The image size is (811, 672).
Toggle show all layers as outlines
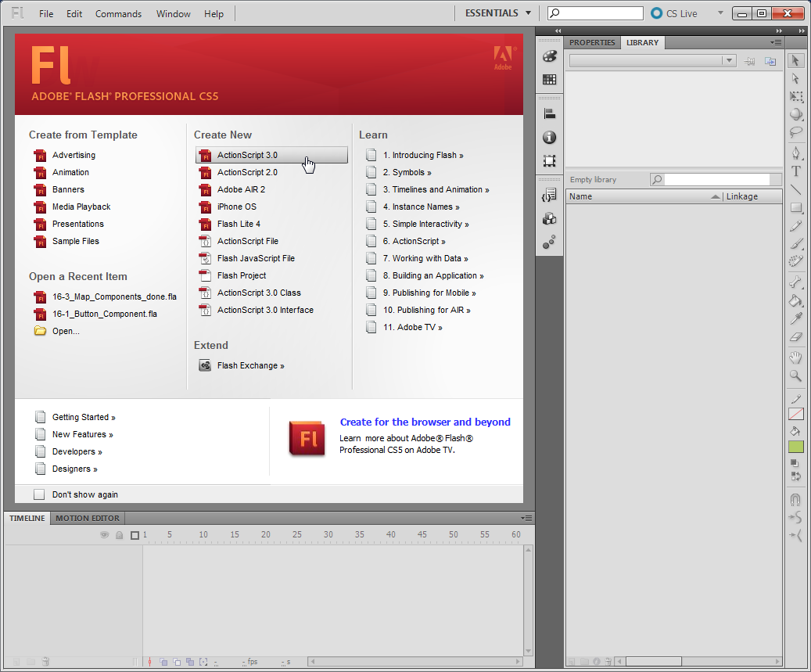tap(135, 535)
